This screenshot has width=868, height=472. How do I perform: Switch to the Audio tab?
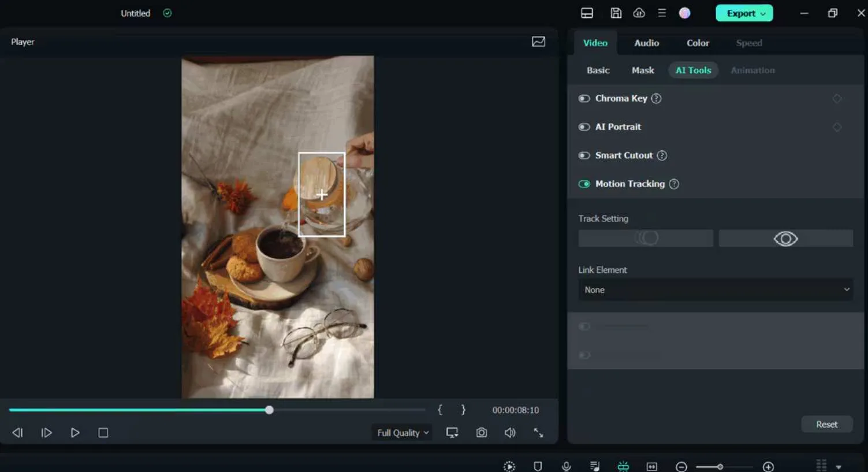coord(646,43)
